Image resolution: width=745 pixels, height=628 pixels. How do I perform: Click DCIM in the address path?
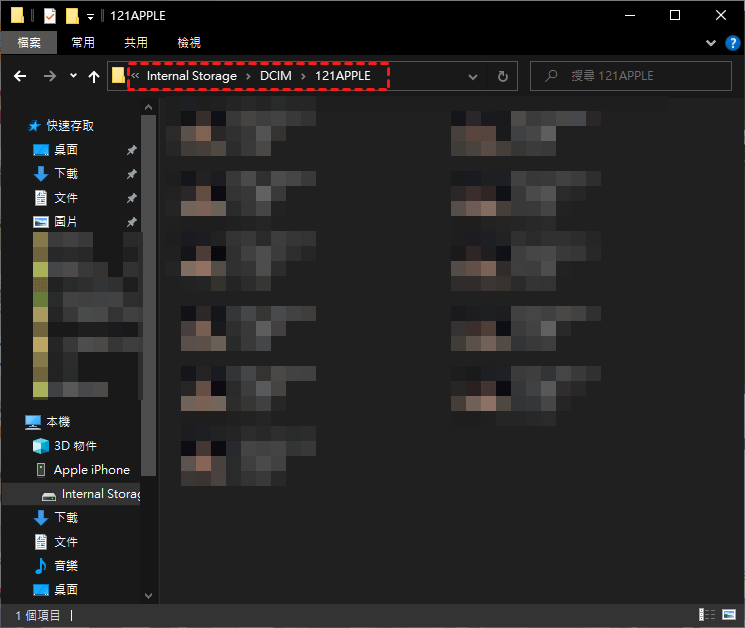click(x=276, y=76)
